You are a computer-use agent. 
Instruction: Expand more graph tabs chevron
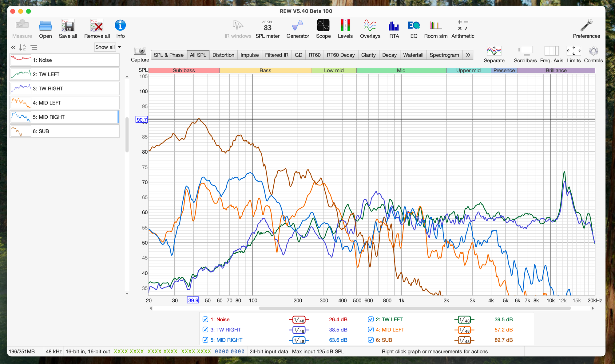point(468,55)
